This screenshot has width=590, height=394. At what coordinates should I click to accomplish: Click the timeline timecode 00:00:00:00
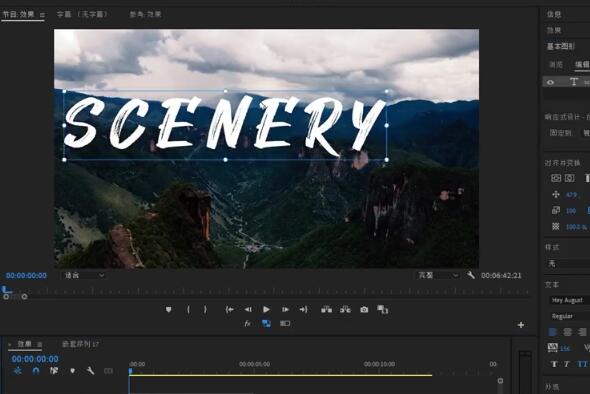click(x=35, y=359)
